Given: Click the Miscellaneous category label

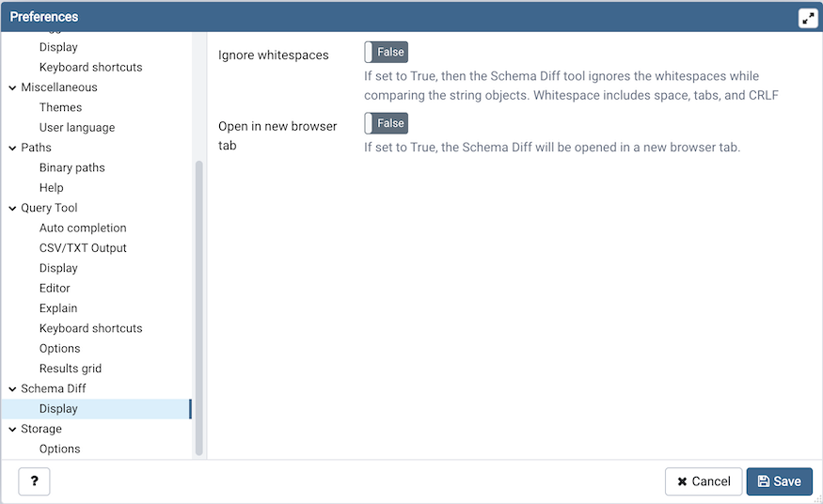Looking at the screenshot, I should click(x=59, y=87).
